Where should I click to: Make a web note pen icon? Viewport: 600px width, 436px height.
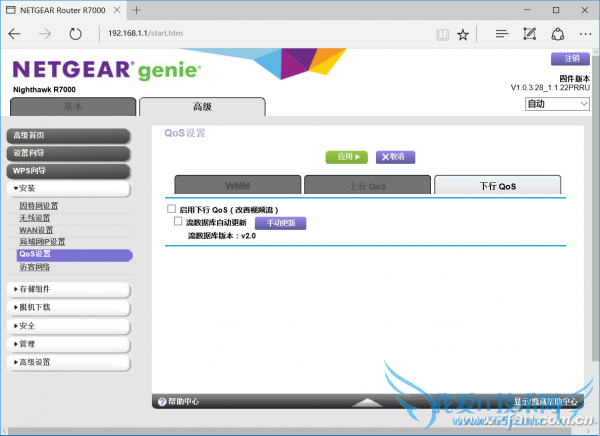[x=530, y=34]
